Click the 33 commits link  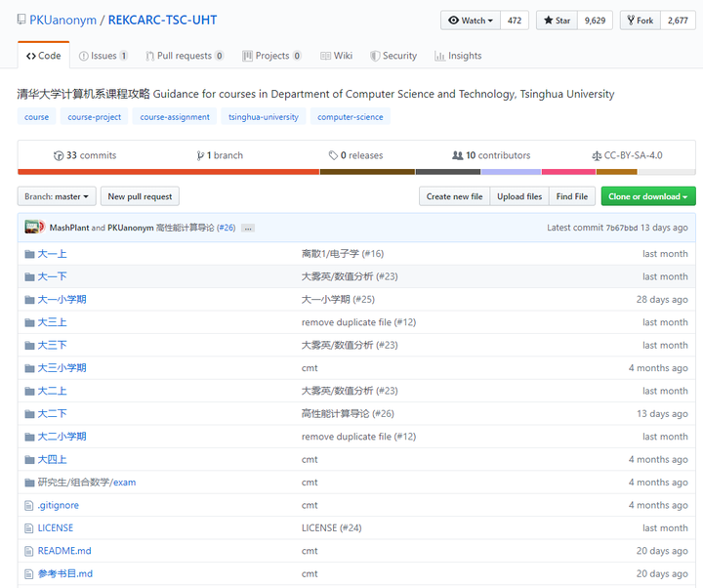85,155
